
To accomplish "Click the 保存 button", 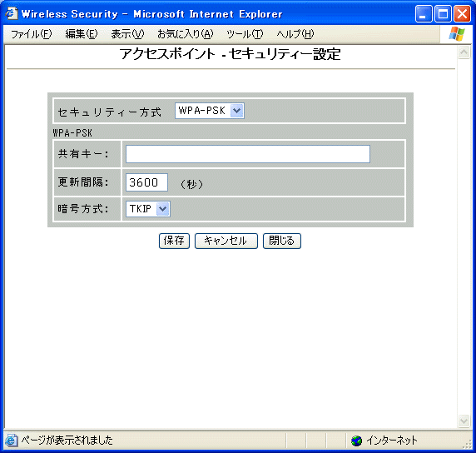I will pos(174,241).
